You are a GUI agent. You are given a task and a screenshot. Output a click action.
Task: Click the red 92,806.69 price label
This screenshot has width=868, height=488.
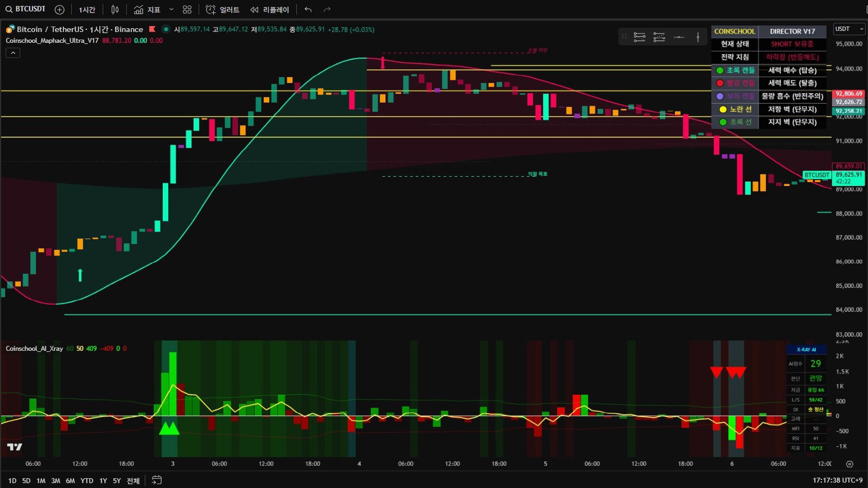coord(848,94)
